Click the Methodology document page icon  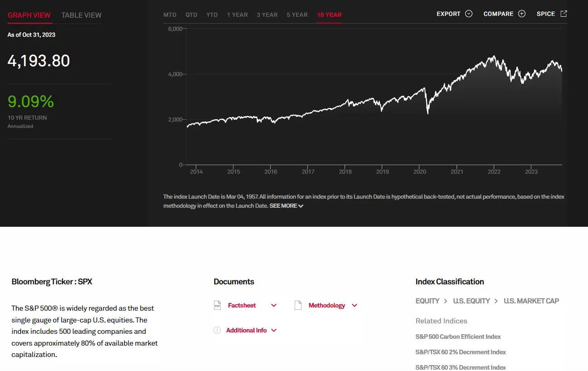298,305
